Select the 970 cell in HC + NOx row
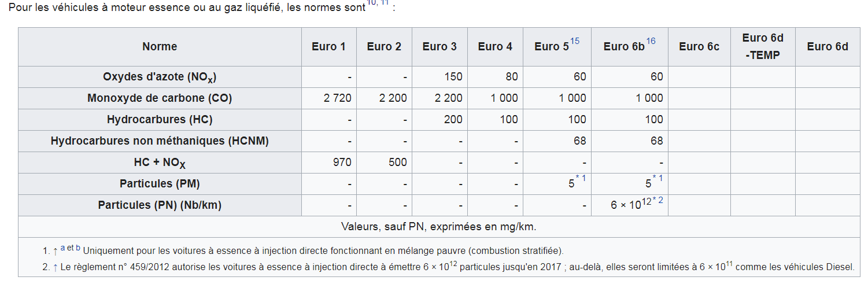The width and height of the screenshot is (868, 284). point(342,163)
